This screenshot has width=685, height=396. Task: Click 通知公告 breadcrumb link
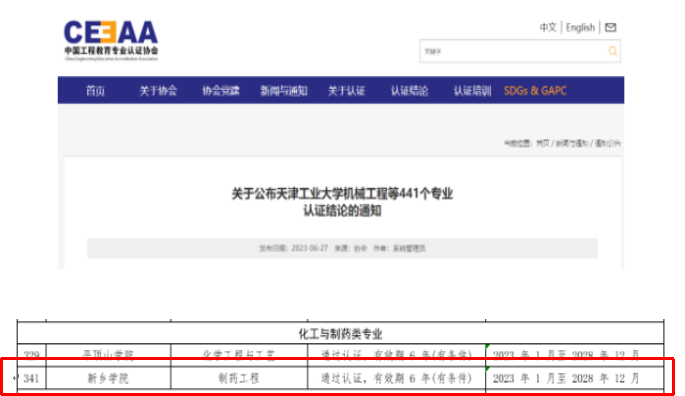tap(608, 143)
